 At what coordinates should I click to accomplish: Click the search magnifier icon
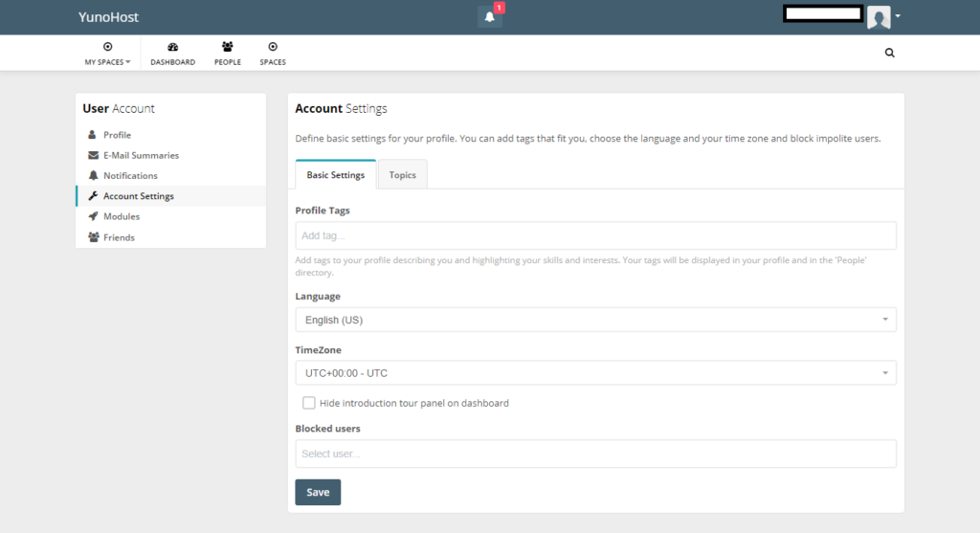(889, 54)
